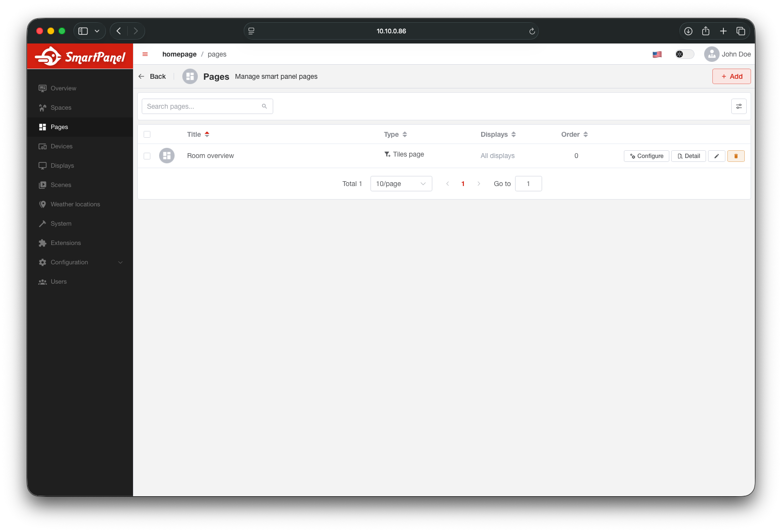Expand the Configuration menu in sidebar
The height and width of the screenshot is (532, 782).
[x=69, y=262]
